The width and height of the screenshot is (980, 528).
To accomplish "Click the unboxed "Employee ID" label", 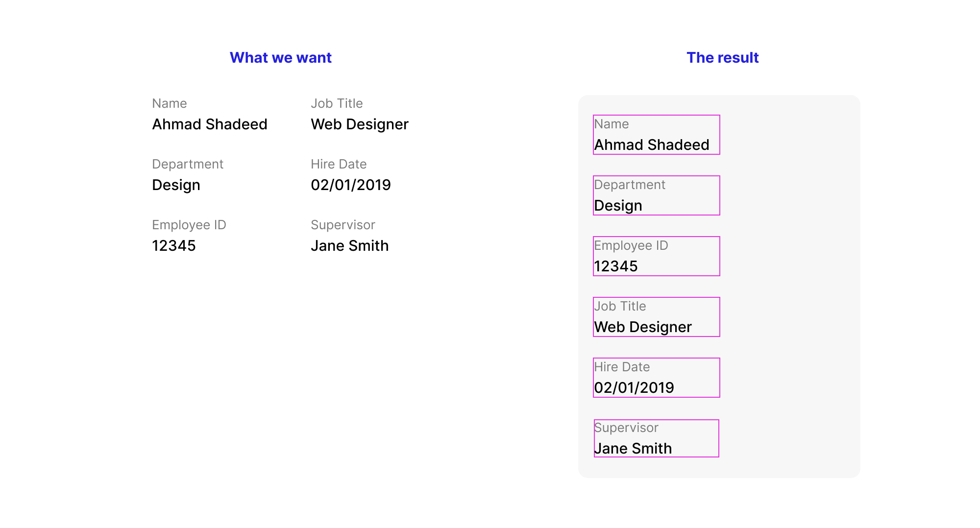I will [189, 225].
